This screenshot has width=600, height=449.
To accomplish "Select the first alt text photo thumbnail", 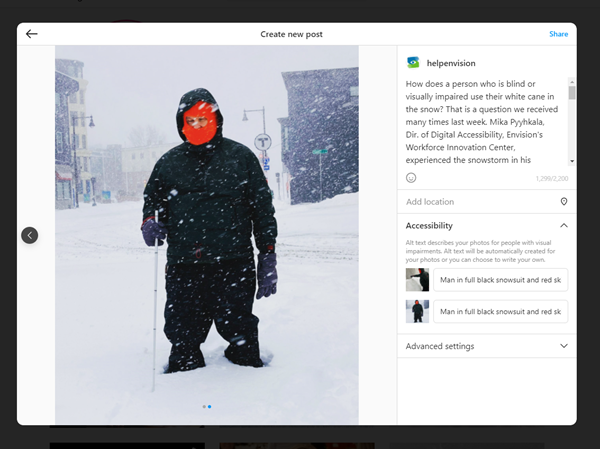I will click(x=417, y=279).
